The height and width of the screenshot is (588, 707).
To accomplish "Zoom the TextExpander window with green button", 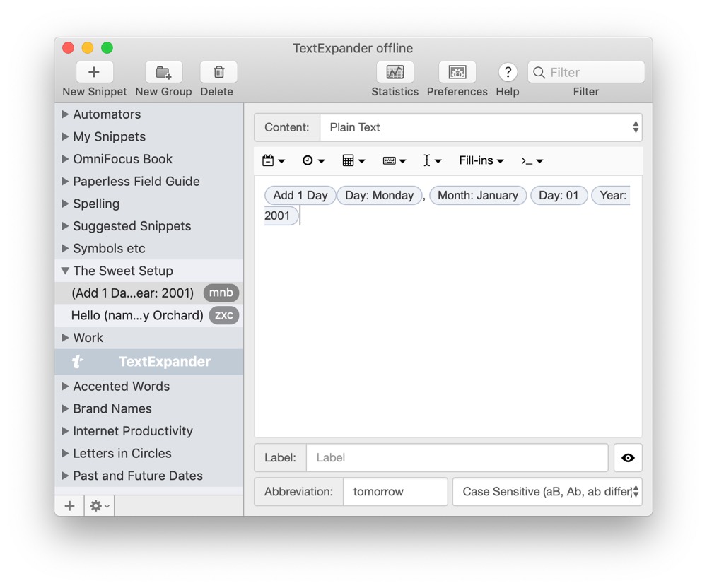I will 107,48.
